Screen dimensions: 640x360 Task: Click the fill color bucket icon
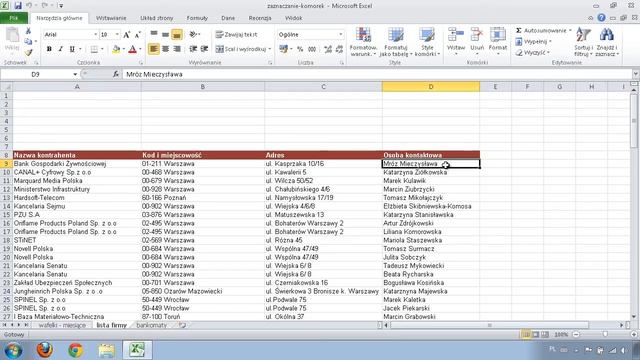tap(116, 49)
